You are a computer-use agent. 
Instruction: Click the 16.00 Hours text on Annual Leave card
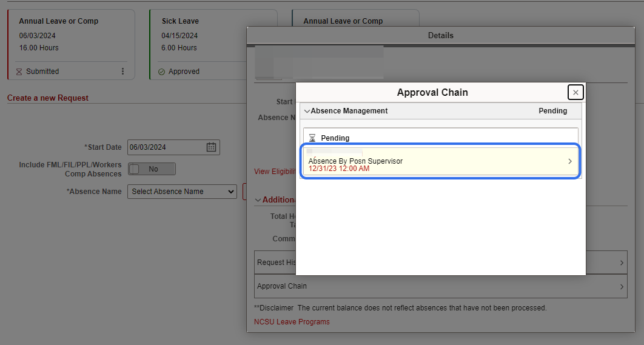point(39,48)
